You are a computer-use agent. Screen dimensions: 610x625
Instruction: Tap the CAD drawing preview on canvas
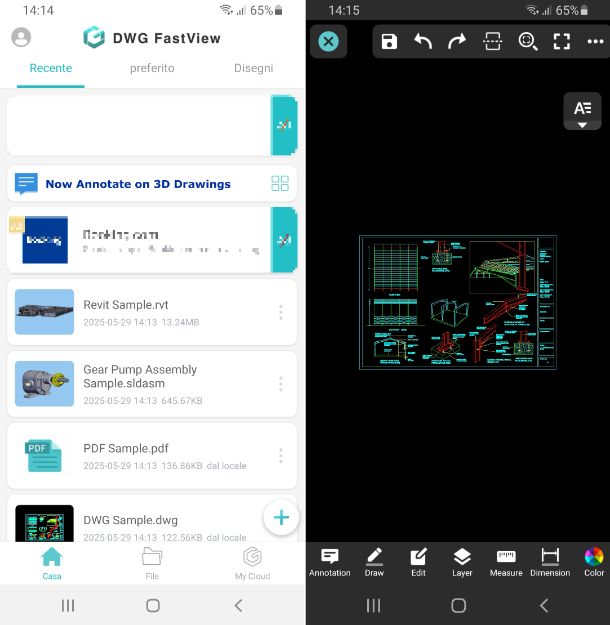pos(458,302)
